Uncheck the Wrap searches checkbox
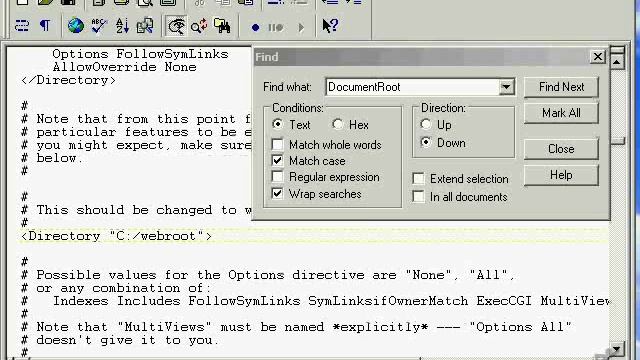Viewport: 640px width, 360px height. point(278,193)
